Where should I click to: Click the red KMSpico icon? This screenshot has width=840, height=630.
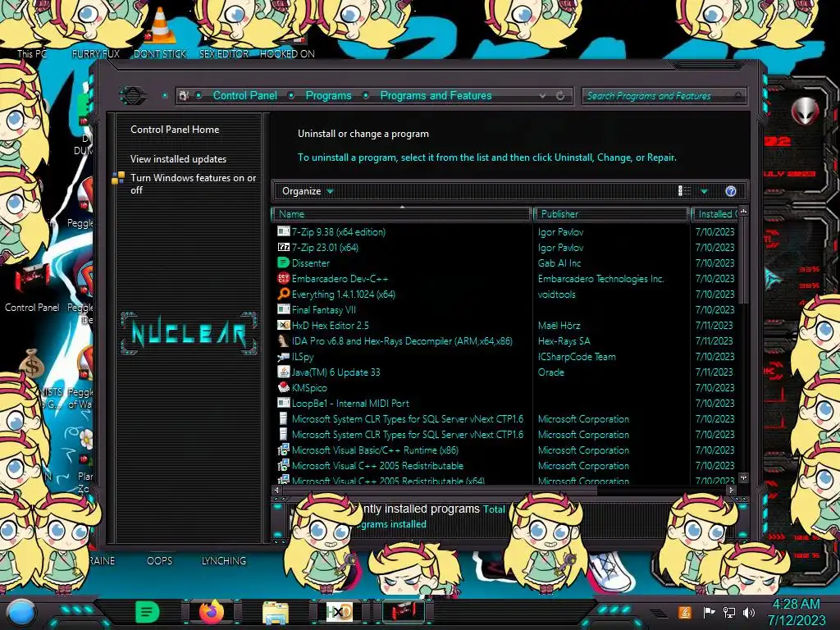coord(283,387)
